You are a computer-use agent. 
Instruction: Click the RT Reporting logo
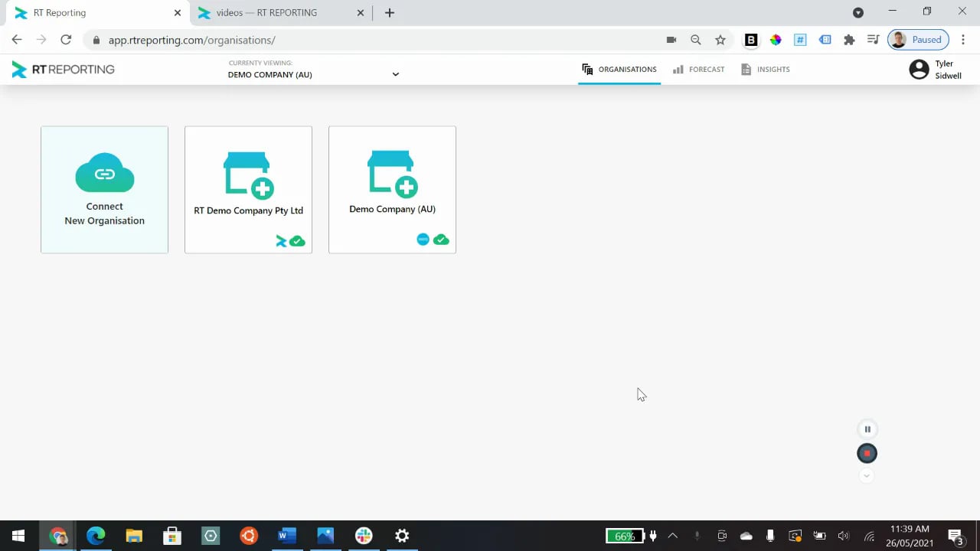63,70
